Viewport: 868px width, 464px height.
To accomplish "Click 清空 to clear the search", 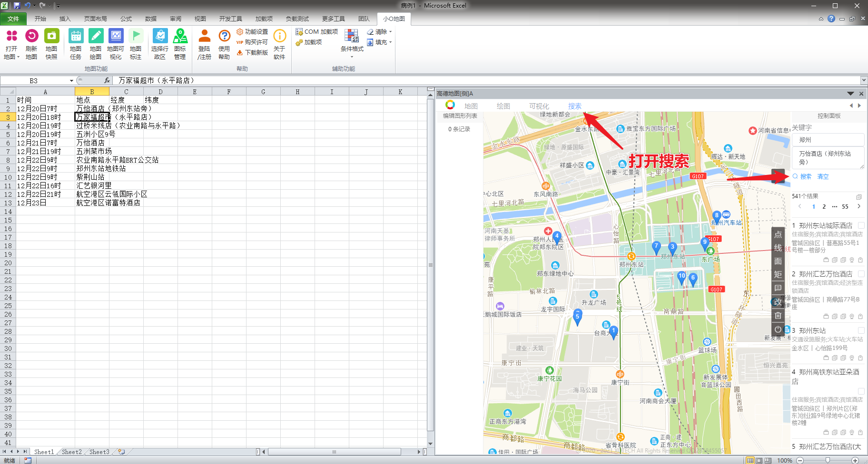I will (823, 176).
